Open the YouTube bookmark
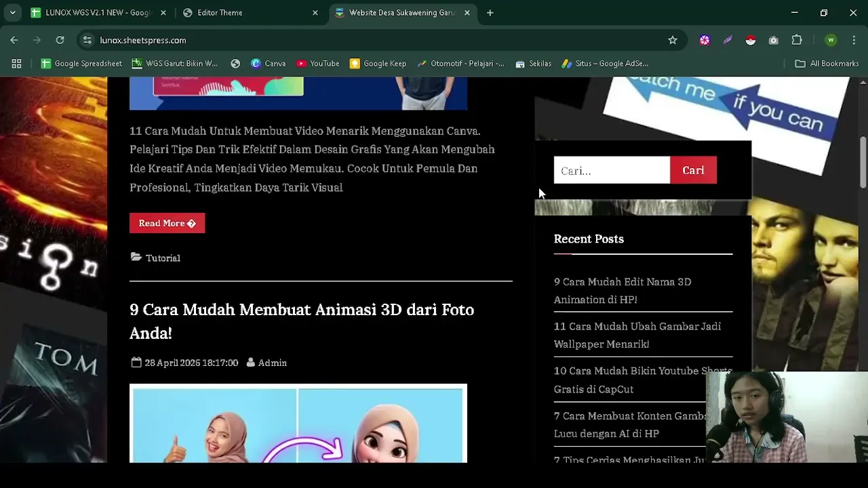This screenshot has width=868, height=488. click(317, 64)
